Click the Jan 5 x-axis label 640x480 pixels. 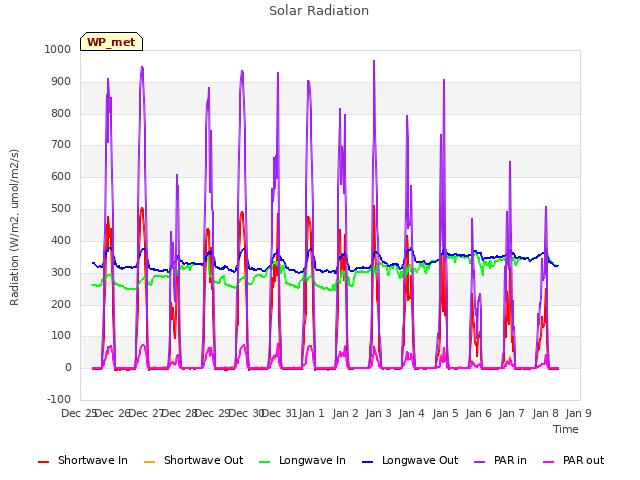445,413
